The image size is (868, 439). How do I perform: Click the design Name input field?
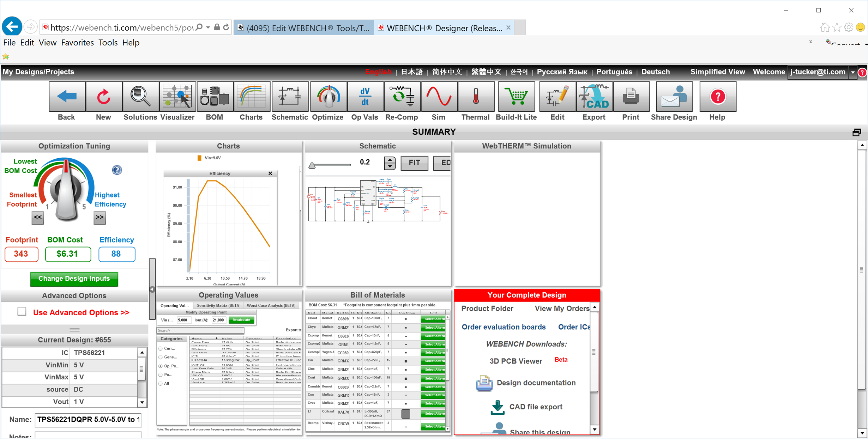click(x=88, y=420)
